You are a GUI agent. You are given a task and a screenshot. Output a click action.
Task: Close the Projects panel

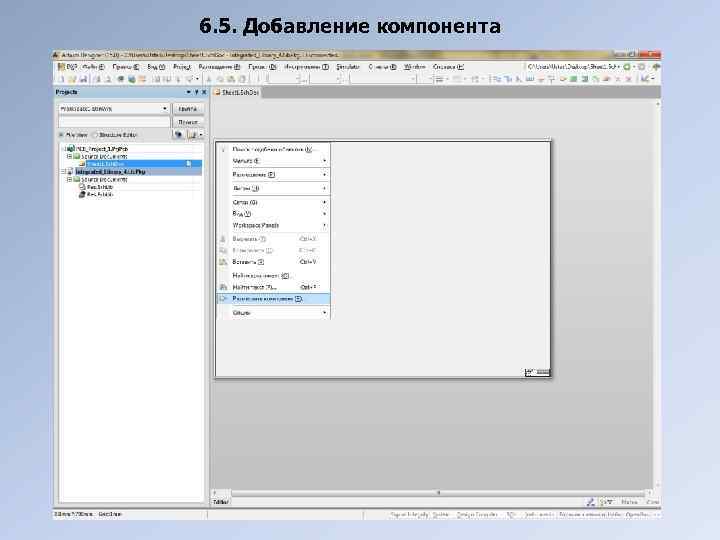[204, 92]
